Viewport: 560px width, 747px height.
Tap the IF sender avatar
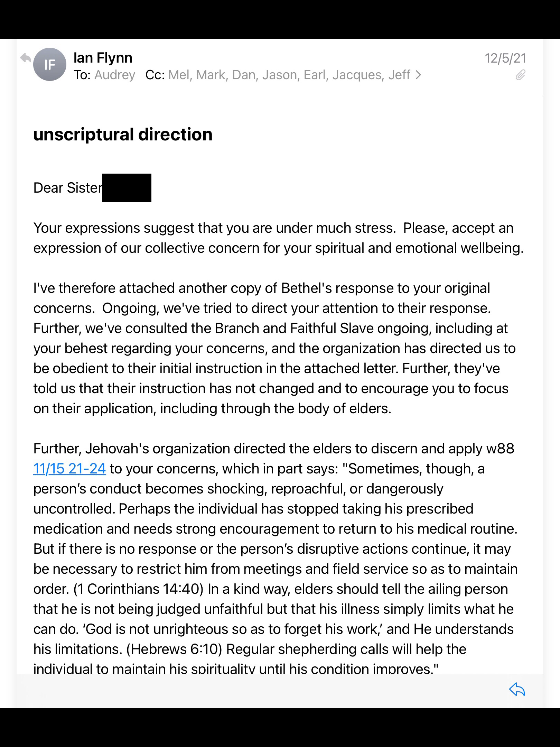(50, 64)
